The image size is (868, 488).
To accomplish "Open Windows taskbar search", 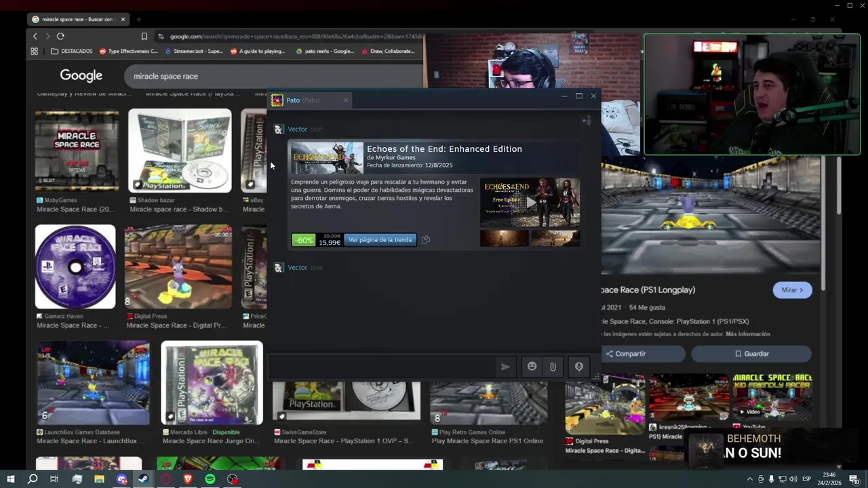I will (x=32, y=479).
